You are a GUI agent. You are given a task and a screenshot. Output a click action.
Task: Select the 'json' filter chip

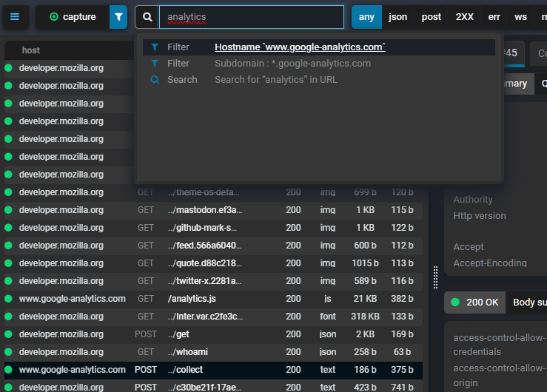[398, 17]
